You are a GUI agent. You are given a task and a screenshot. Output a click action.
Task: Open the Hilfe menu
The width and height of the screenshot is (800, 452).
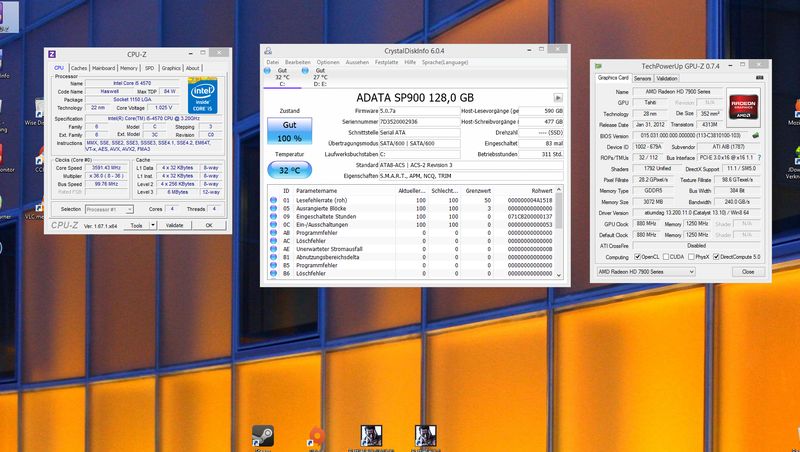point(410,62)
